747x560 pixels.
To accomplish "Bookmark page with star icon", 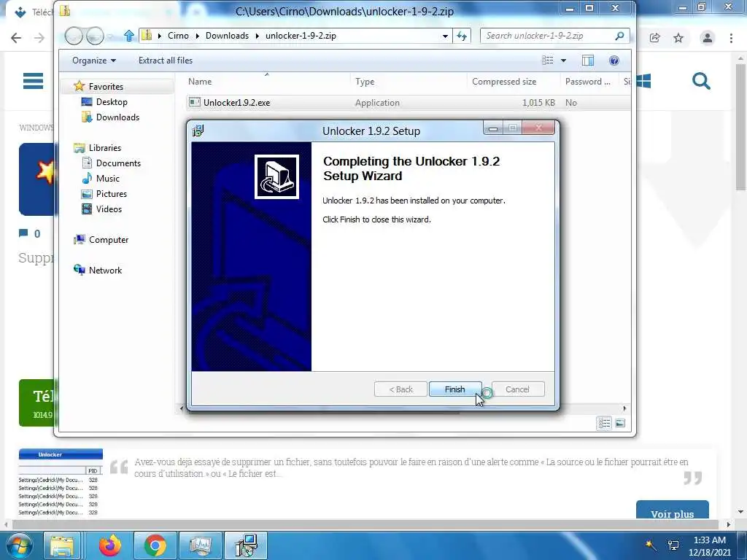I will (x=678, y=38).
